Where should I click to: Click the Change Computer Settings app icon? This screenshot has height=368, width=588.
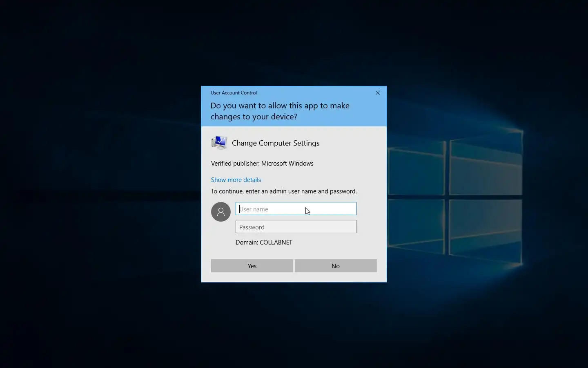tap(219, 143)
